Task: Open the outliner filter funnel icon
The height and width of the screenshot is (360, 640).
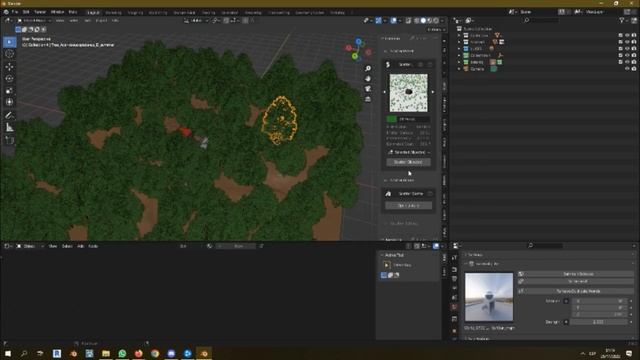Action: coord(622,20)
